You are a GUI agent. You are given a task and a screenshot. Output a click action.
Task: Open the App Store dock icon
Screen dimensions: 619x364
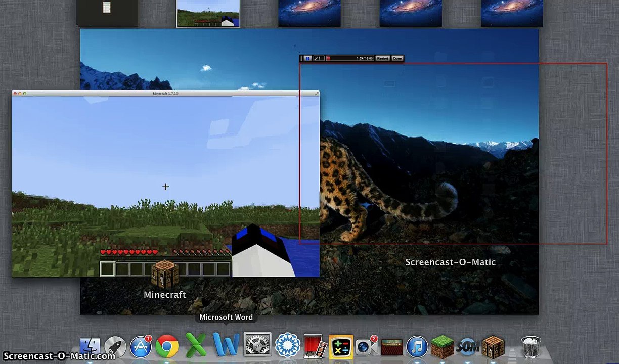[141, 346]
